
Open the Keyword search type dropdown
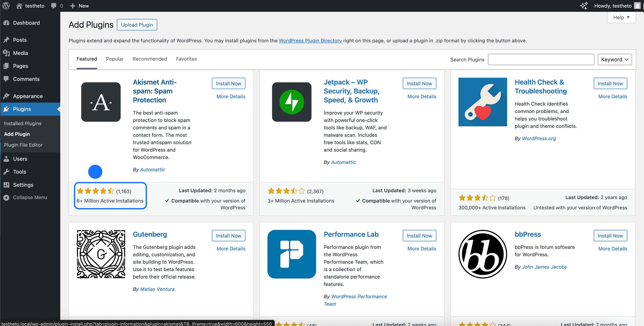615,59
